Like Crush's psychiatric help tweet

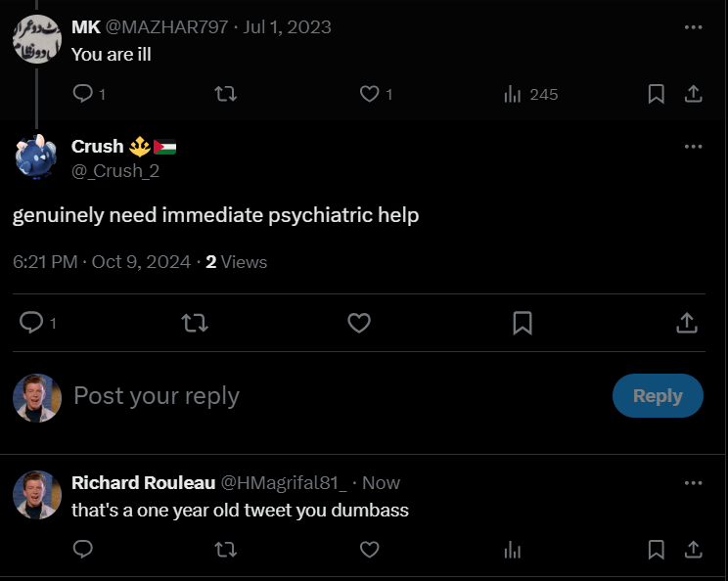[359, 323]
